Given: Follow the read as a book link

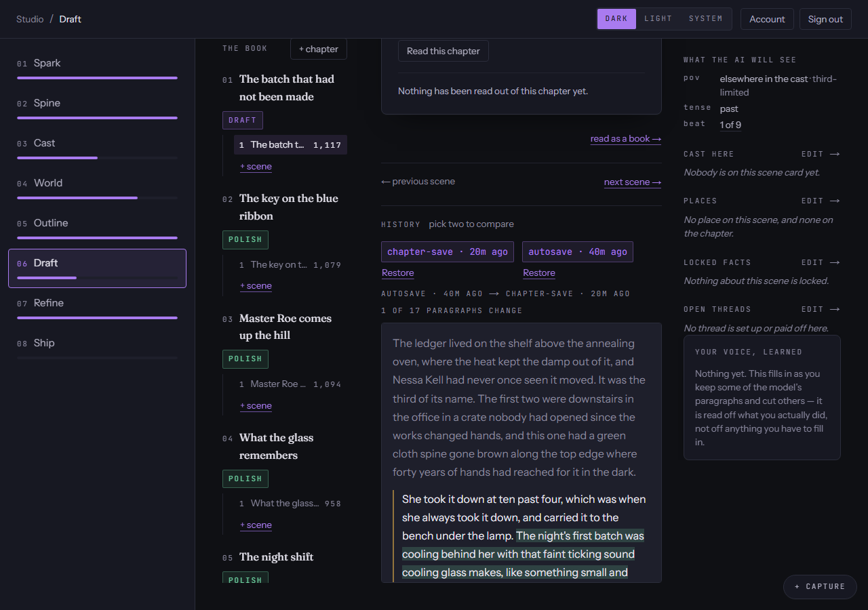Looking at the screenshot, I should point(626,139).
